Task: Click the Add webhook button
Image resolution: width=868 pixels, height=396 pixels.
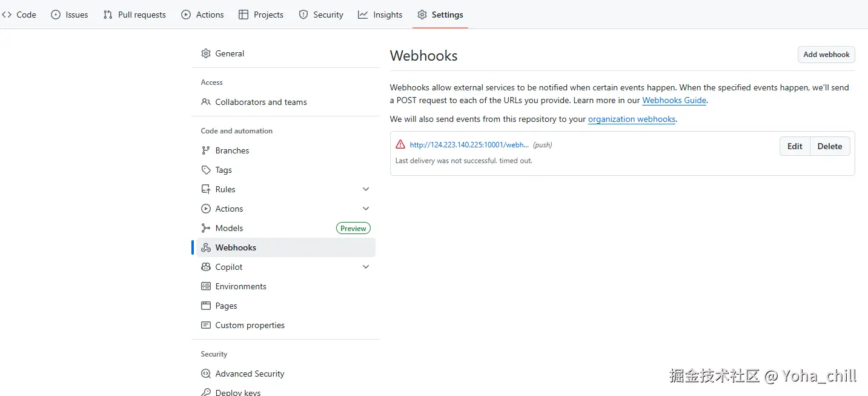Action: (x=826, y=54)
